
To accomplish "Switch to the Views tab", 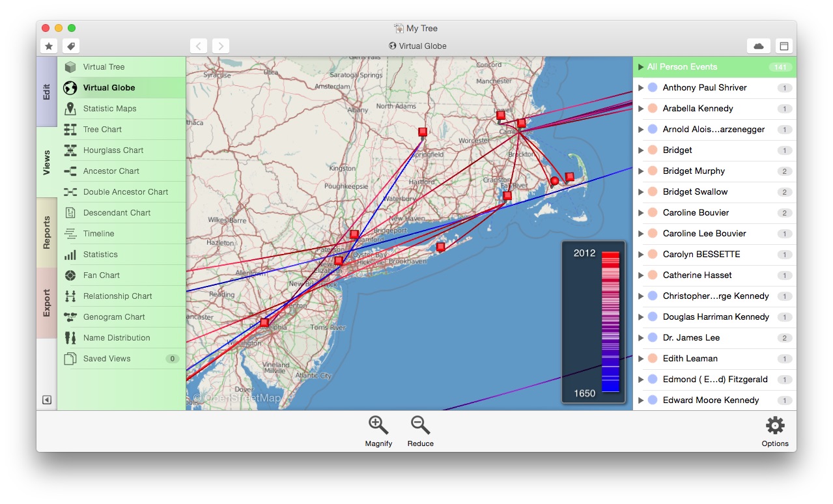I will 47,162.
